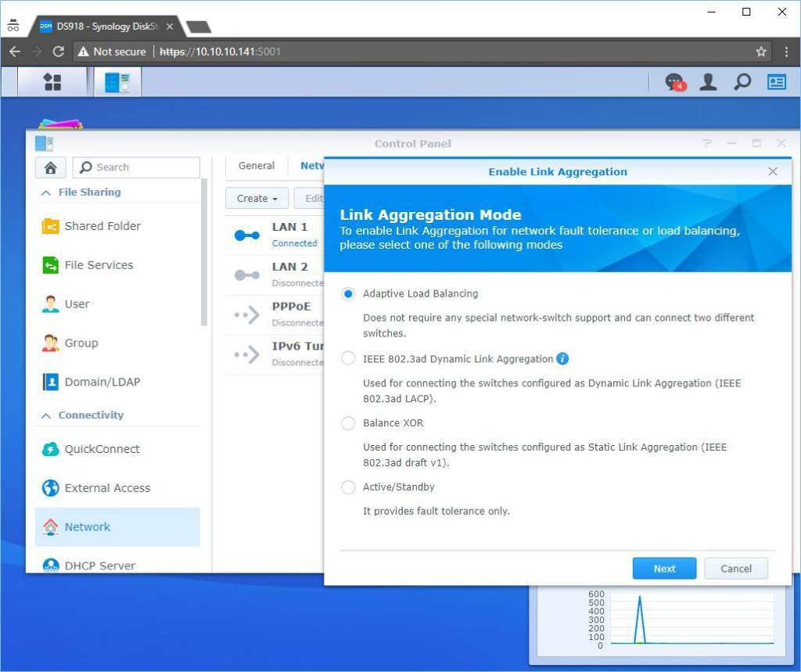The width and height of the screenshot is (801, 672).
Task: Select the Balance XOR mode
Action: [348, 422]
